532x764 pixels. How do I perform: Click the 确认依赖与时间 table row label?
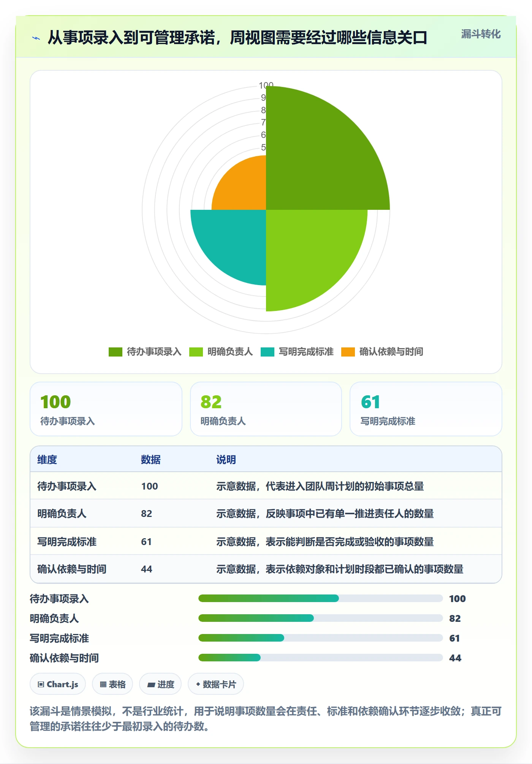[72, 569]
